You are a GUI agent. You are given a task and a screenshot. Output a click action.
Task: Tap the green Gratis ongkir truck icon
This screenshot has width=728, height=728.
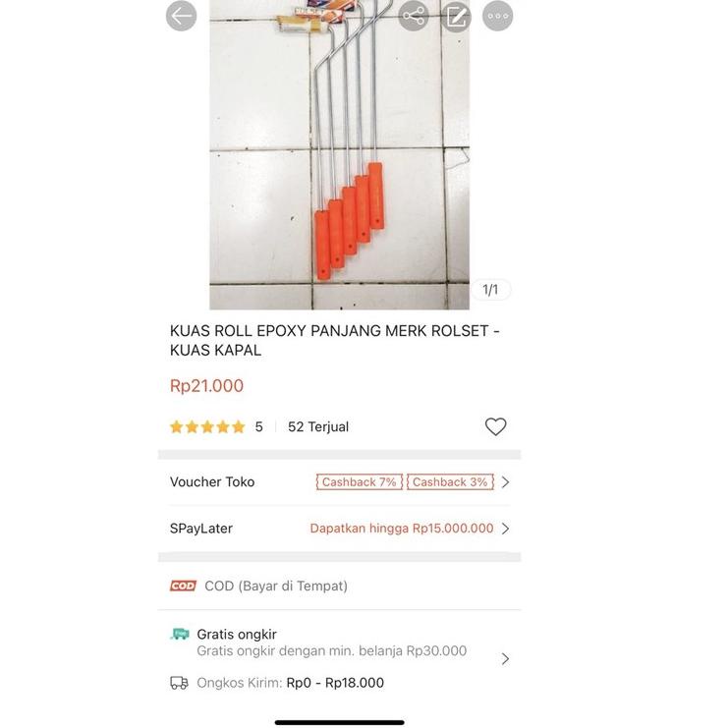pos(180,634)
